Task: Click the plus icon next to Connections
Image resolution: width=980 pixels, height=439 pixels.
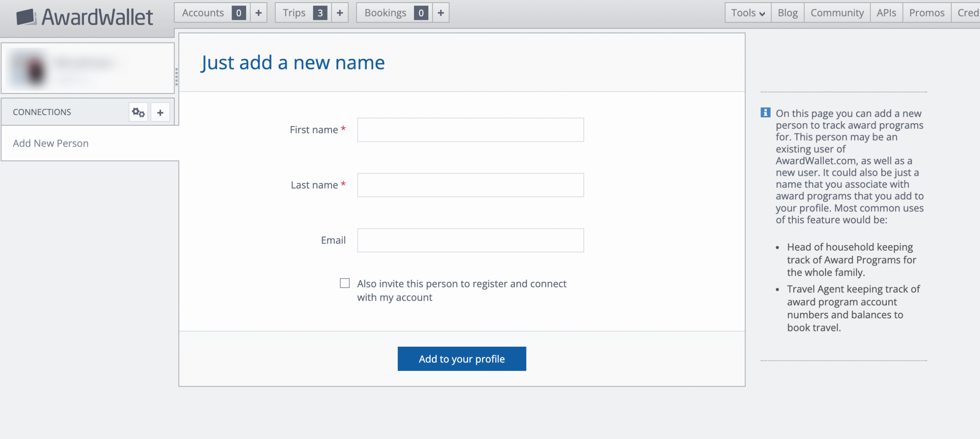Action: (160, 112)
